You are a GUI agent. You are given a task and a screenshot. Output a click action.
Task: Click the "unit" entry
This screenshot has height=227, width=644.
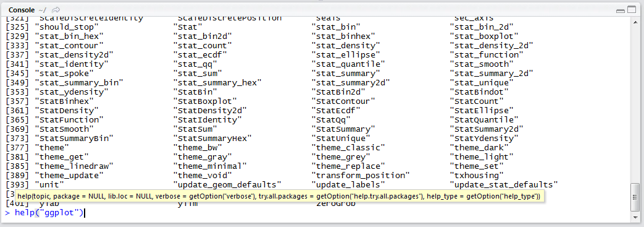tap(49, 184)
